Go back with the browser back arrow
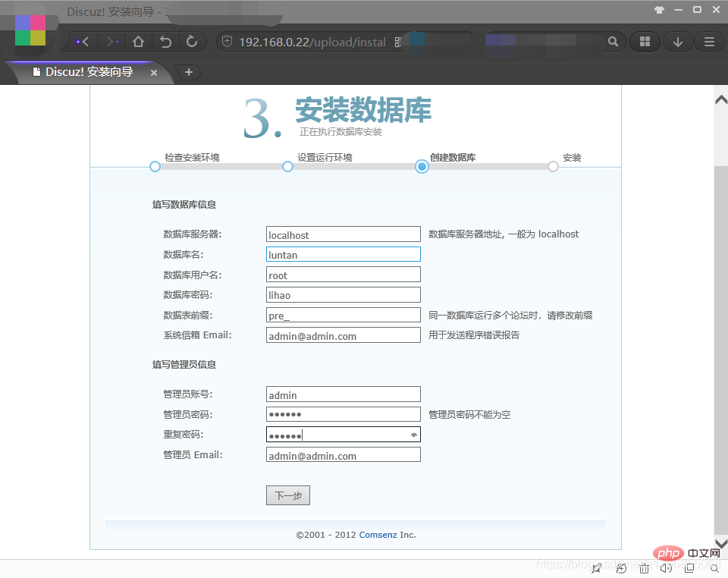Screen dimensions: 728x578 pos(83,42)
